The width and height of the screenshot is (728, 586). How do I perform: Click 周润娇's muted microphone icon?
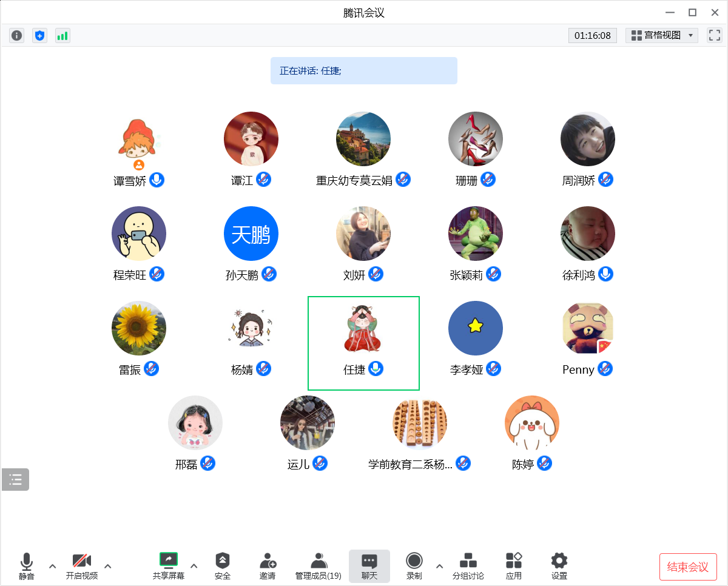(605, 180)
